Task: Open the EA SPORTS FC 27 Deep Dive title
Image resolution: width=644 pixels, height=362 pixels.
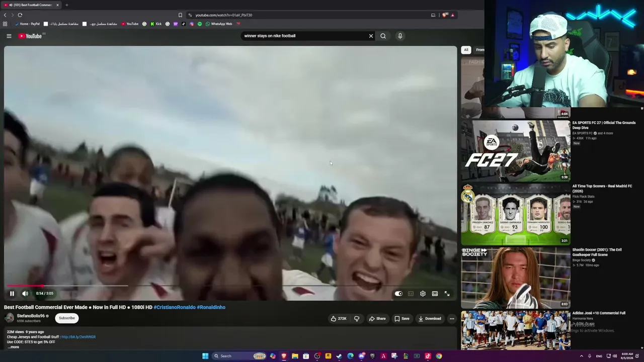Action: 604,125
